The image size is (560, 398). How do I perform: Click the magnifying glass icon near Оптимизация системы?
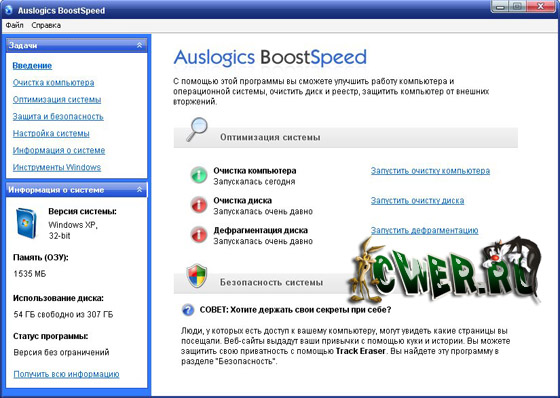(197, 129)
